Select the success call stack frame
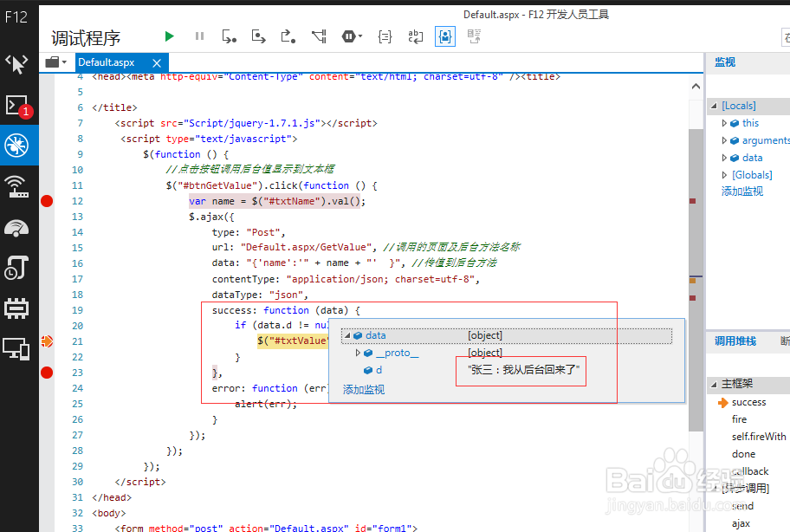790x532 pixels. click(x=748, y=402)
